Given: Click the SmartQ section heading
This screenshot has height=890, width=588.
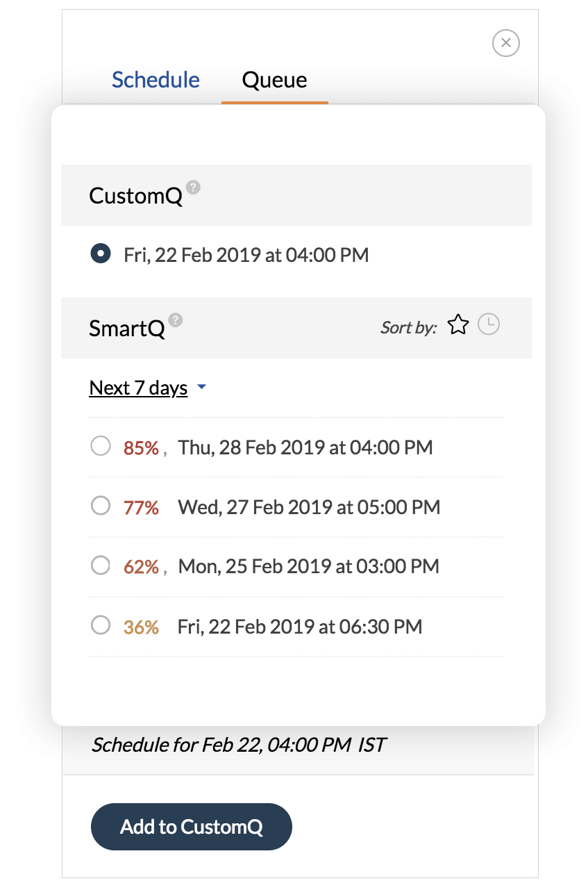Looking at the screenshot, I should coord(127,329).
